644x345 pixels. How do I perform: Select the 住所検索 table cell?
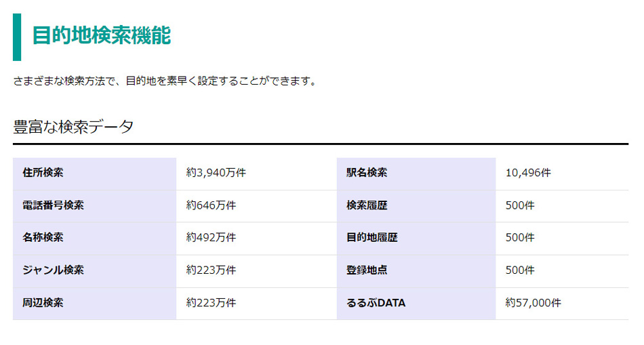[43, 173]
